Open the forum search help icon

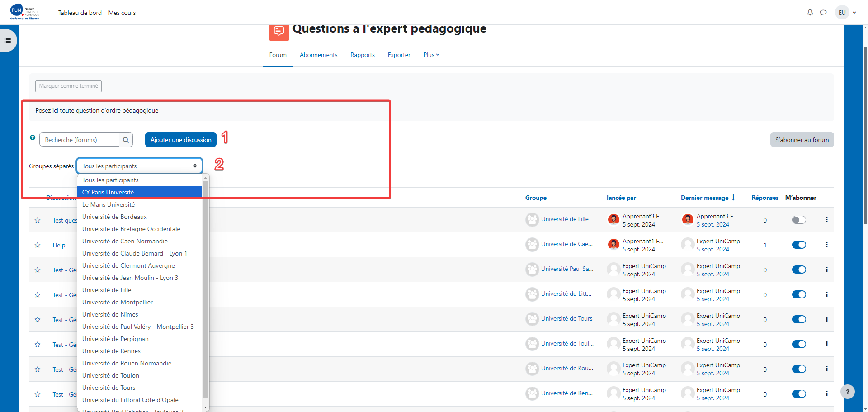[x=33, y=137]
